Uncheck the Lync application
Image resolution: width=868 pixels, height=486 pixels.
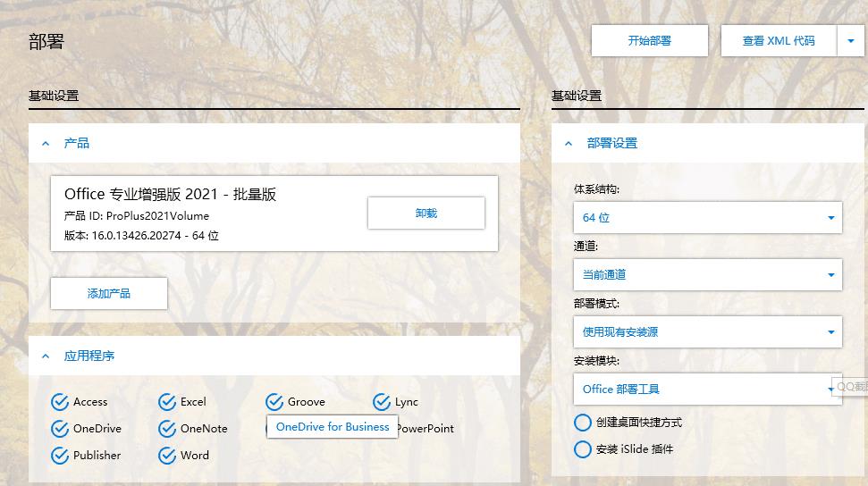[382, 402]
